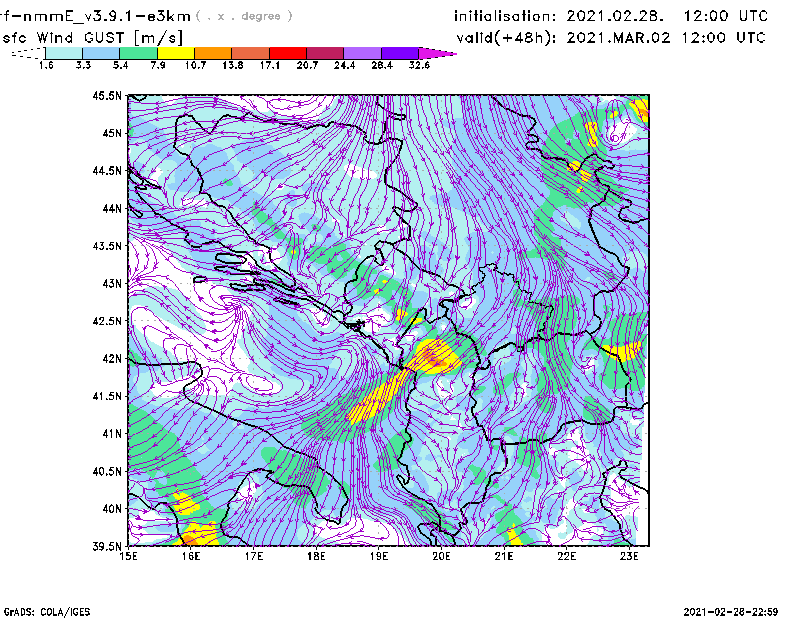Image resolution: width=800 pixels, height=618 pixels.
Task: Click the 22E longitude label
Action: (567, 556)
